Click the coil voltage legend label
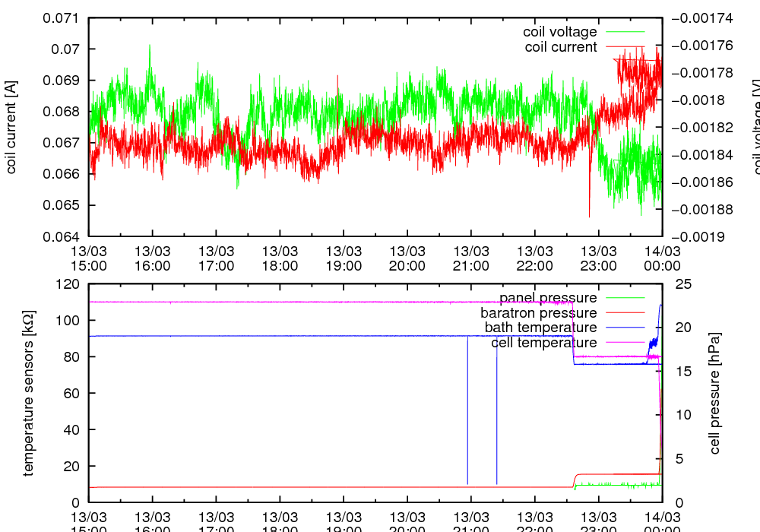The image size is (760, 532). point(559,32)
